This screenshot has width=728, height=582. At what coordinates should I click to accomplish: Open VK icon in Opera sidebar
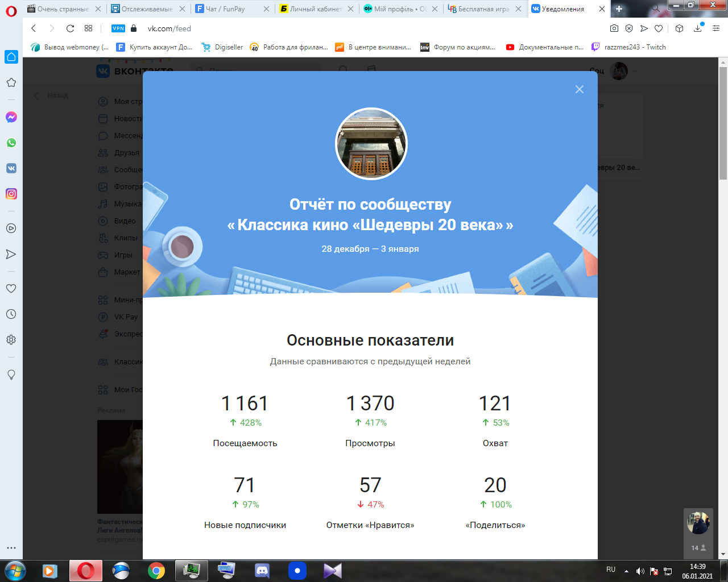coord(11,168)
